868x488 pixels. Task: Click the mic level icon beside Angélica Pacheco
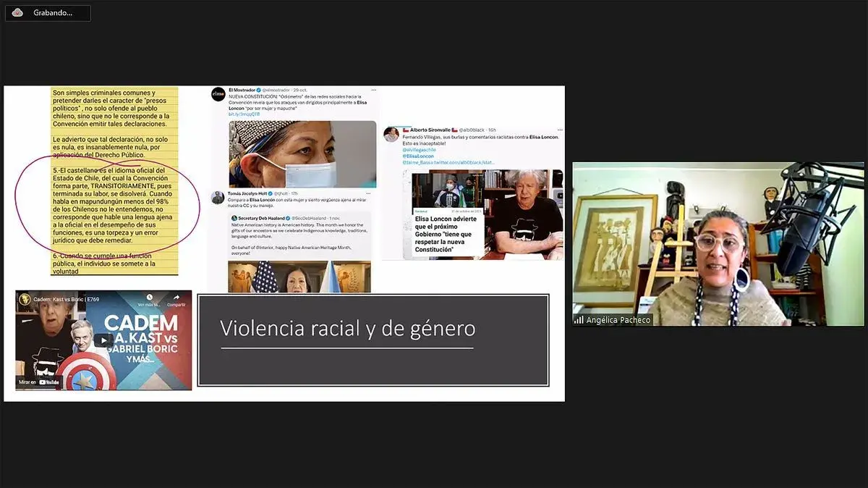(x=579, y=319)
